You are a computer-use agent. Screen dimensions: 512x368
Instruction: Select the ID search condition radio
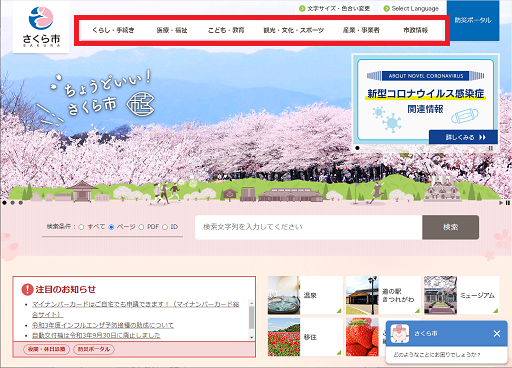point(165,227)
